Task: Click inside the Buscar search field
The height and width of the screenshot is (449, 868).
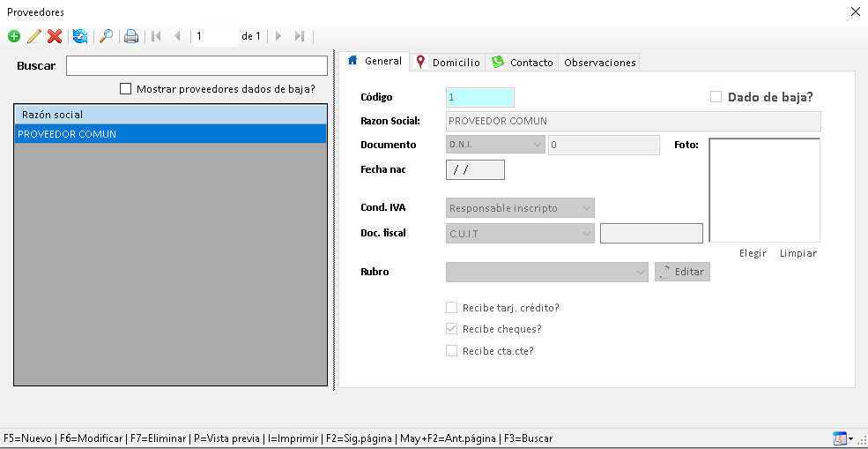Action: click(x=197, y=66)
